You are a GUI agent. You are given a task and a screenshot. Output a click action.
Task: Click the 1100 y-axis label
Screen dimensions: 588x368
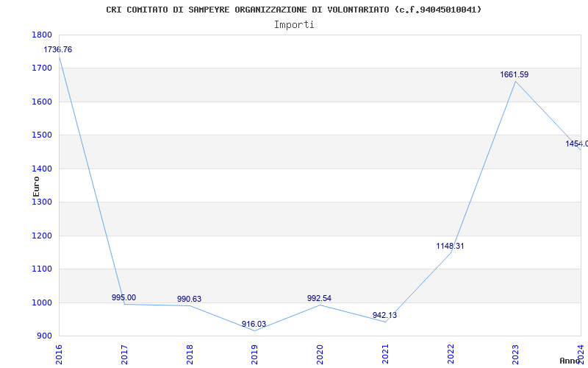43,269
